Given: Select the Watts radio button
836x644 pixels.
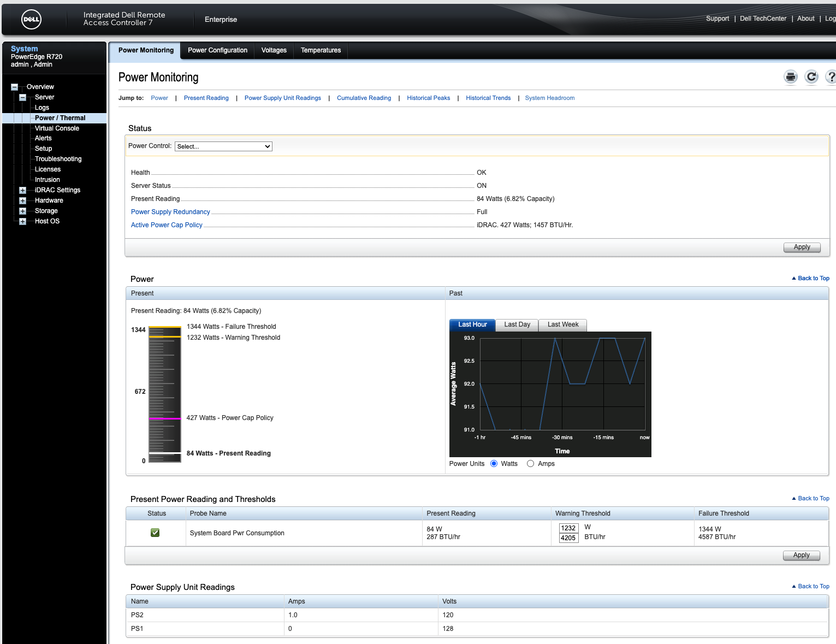Looking at the screenshot, I should [x=494, y=464].
